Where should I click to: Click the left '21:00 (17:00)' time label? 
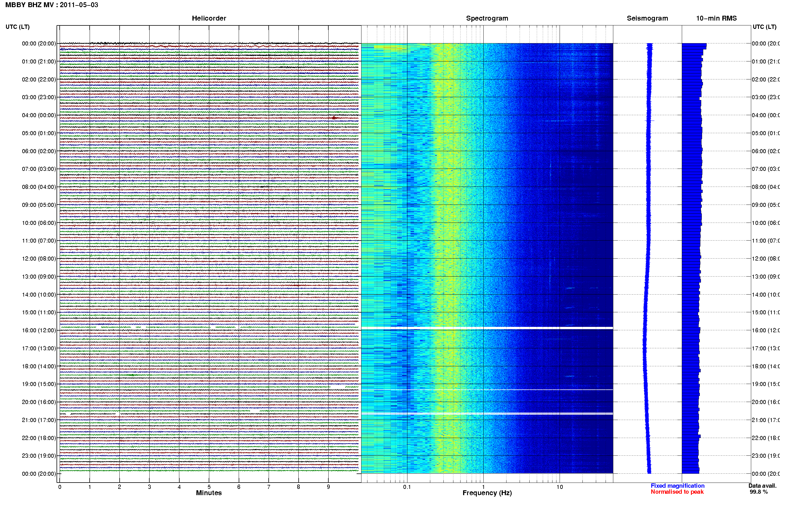(x=39, y=420)
